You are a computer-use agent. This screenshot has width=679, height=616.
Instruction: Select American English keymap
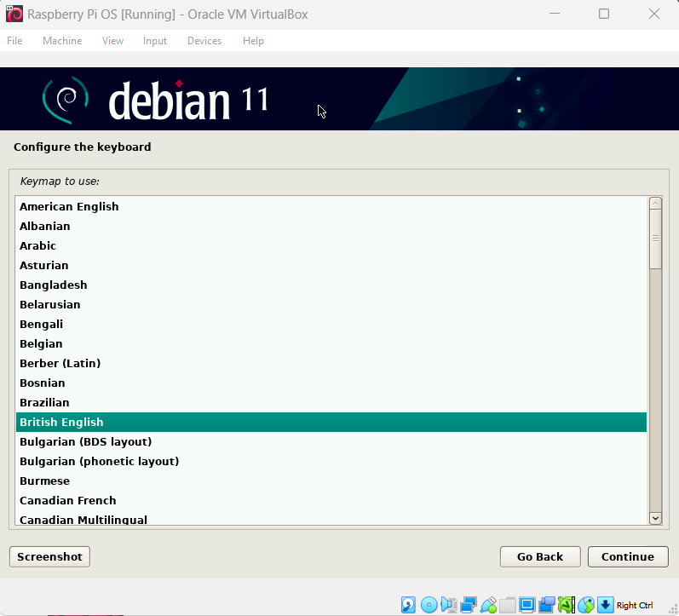pyautogui.click(x=69, y=206)
